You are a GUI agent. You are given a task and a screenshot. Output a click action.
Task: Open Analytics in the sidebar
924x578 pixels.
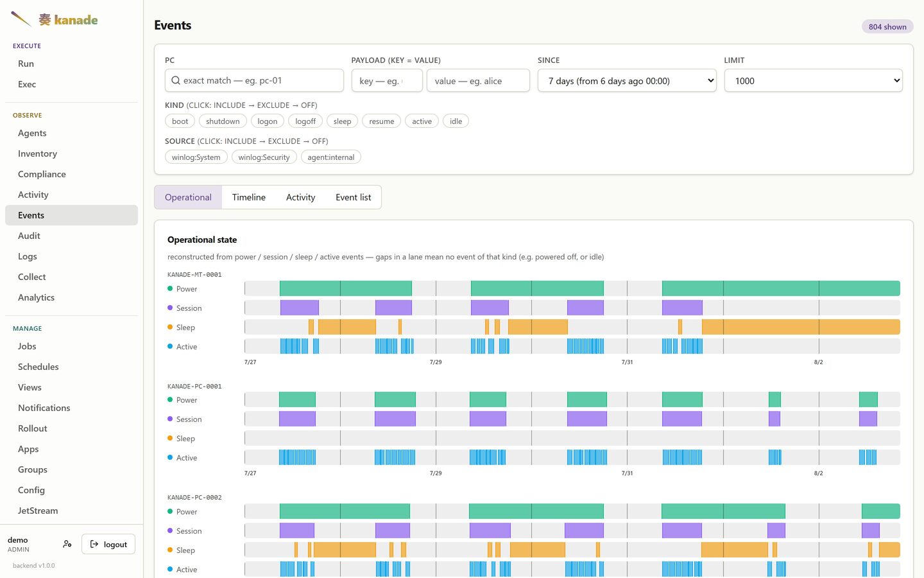coord(71,297)
